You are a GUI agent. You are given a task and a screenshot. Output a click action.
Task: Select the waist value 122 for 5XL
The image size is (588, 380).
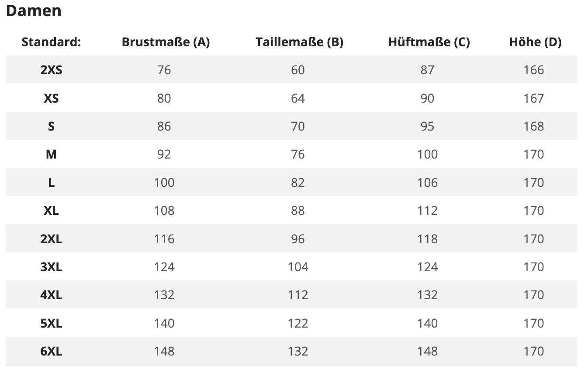[x=298, y=323]
